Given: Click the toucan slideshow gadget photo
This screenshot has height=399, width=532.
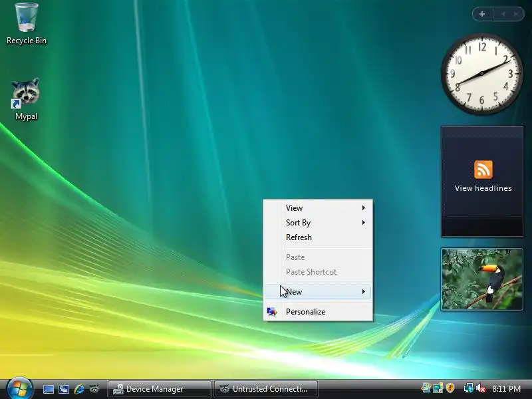Looking at the screenshot, I should (x=481, y=279).
